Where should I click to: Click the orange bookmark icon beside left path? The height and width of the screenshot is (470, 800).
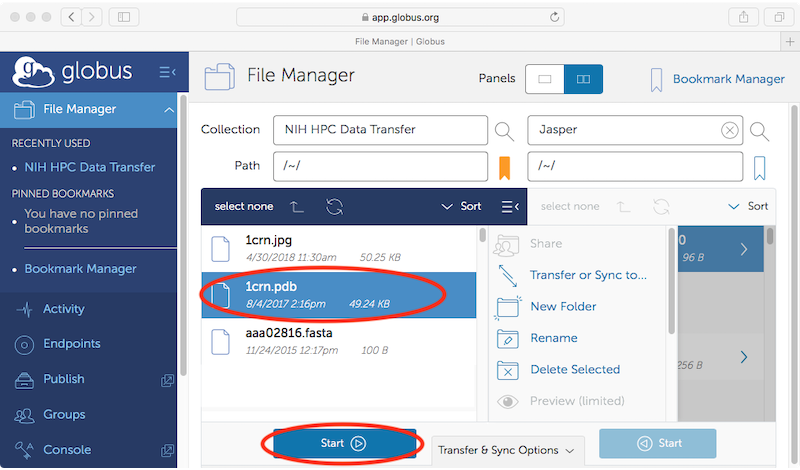505,166
